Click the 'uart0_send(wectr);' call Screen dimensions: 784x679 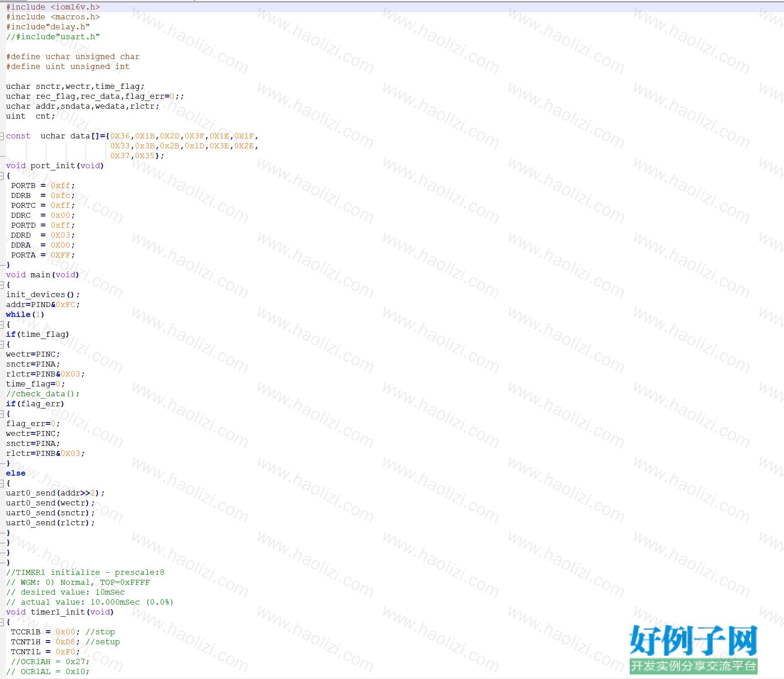51,503
